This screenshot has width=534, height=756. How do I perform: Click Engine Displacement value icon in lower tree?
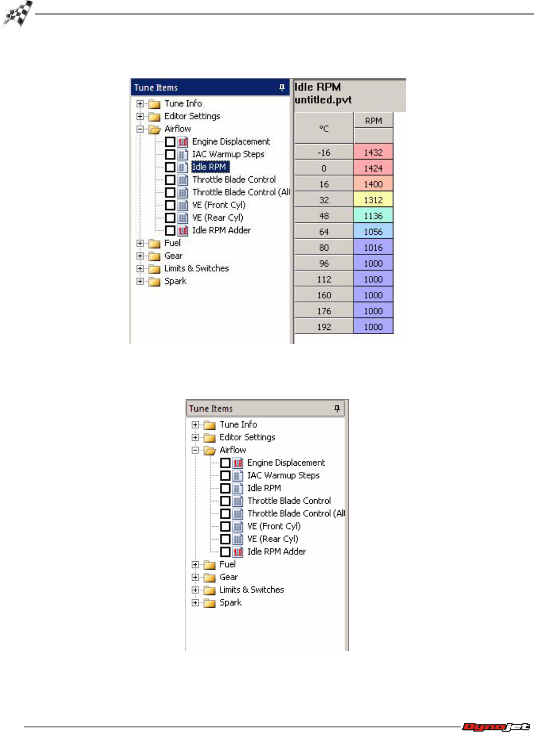238,462
